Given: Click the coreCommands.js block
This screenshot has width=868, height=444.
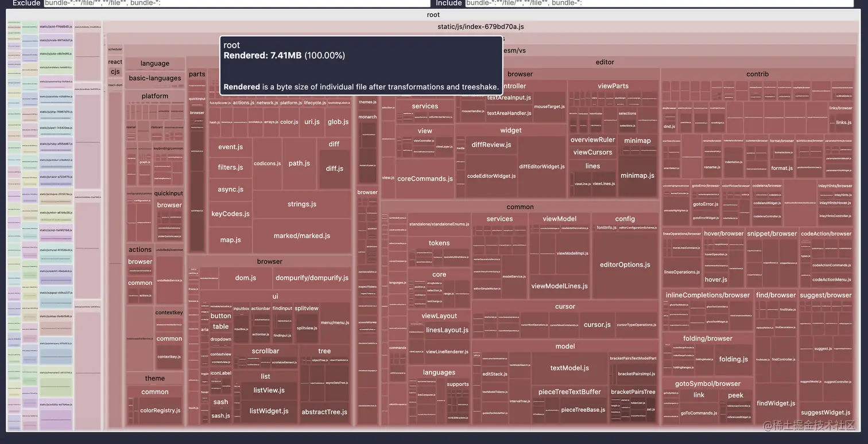Looking at the screenshot, I should click(x=425, y=179).
